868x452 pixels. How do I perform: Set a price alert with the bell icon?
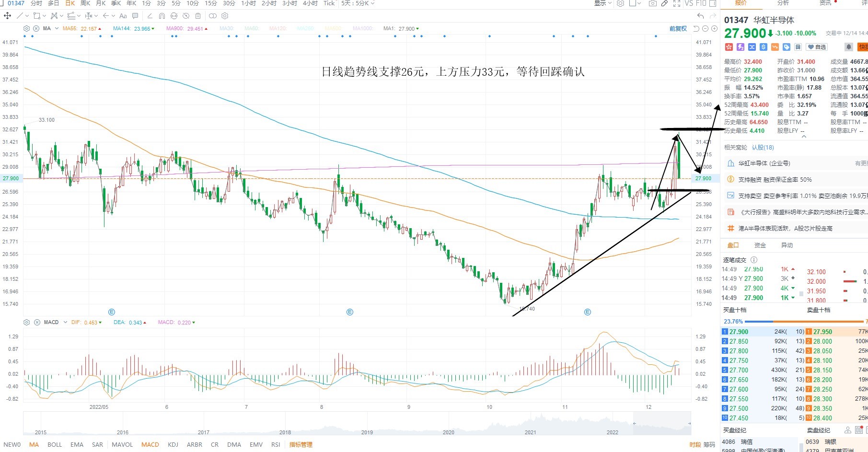pyautogui.click(x=848, y=47)
